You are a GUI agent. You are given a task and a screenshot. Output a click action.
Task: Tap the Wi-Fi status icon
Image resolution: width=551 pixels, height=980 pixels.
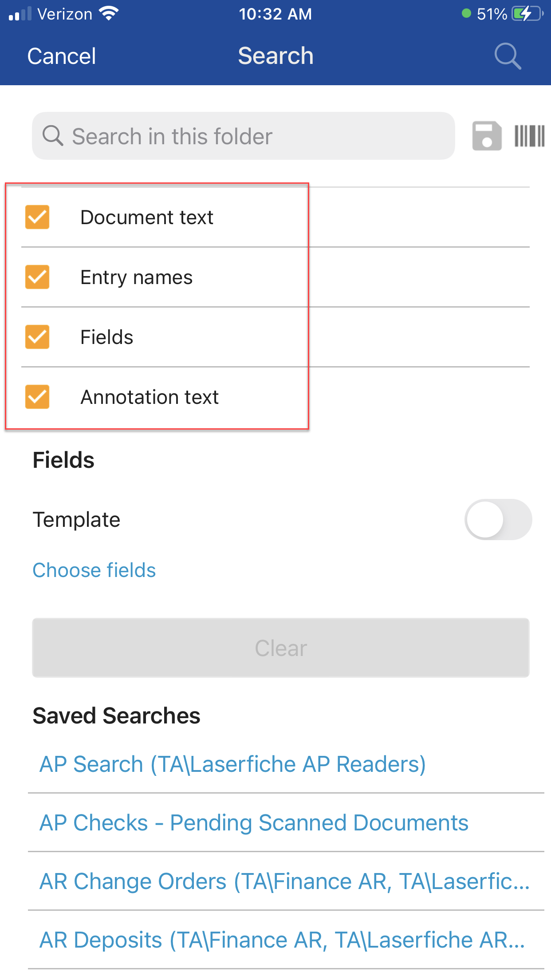click(109, 14)
